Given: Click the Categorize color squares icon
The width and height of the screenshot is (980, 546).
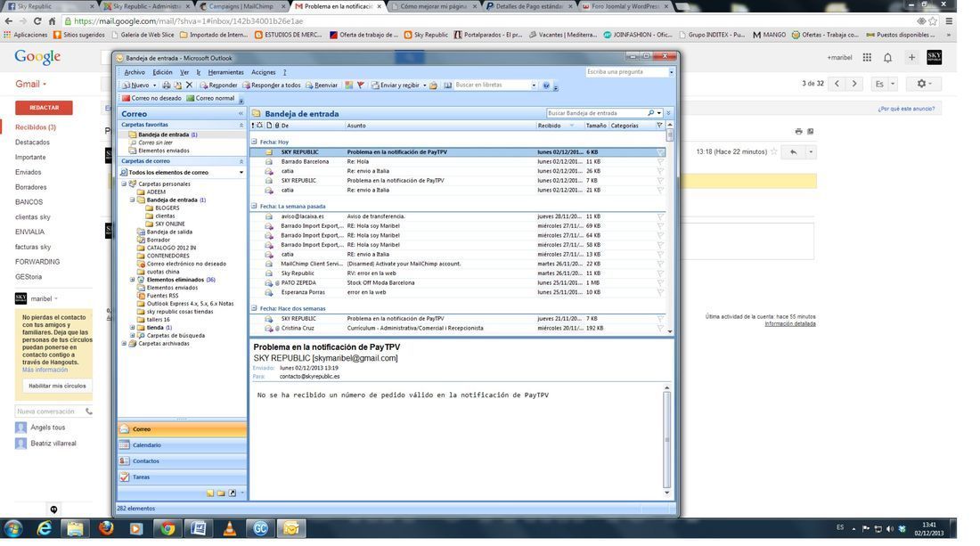Looking at the screenshot, I should [x=348, y=85].
